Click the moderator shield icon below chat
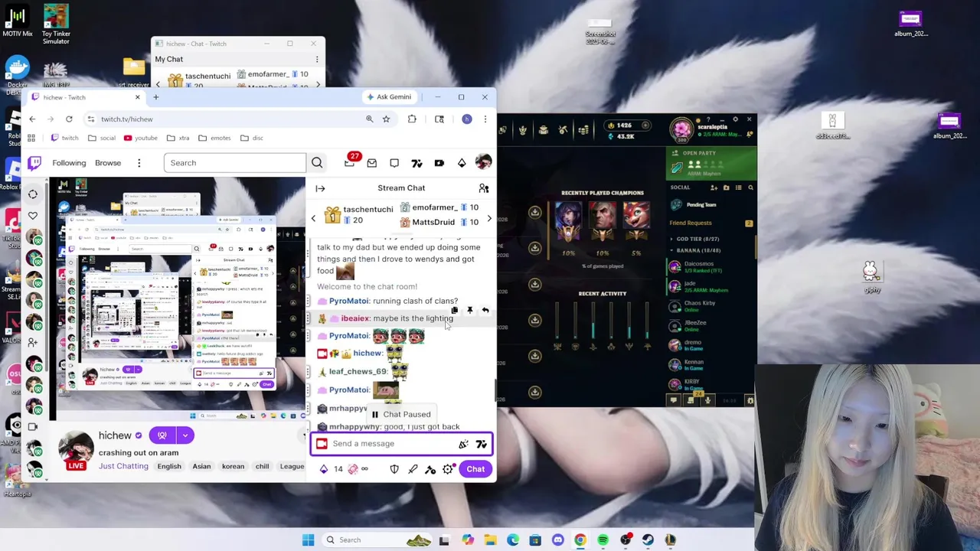Image resolution: width=980 pixels, height=551 pixels. tap(394, 469)
